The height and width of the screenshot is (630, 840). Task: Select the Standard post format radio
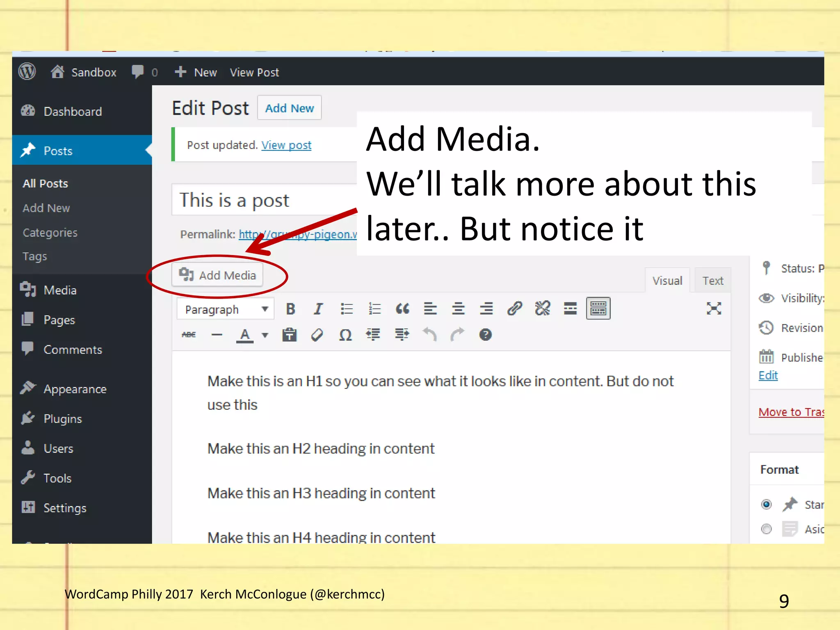point(766,504)
